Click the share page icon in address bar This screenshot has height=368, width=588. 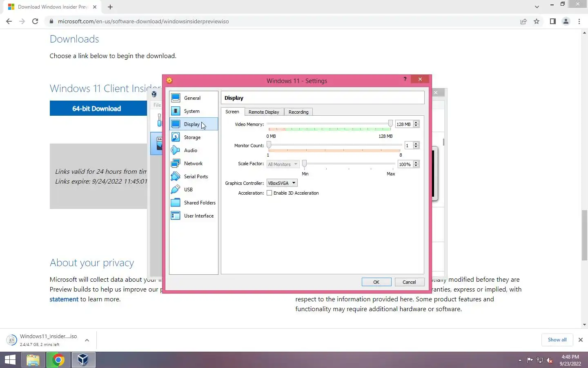coord(523,21)
